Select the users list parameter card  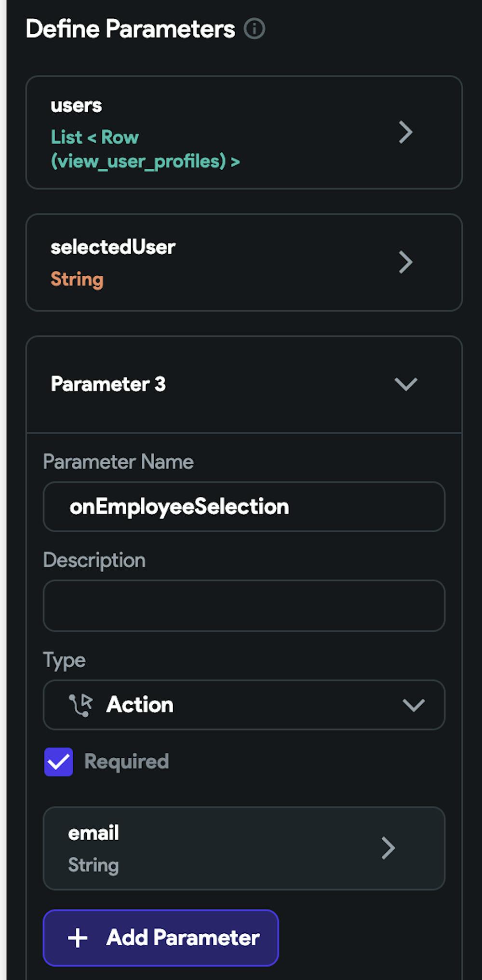coord(244,133)
